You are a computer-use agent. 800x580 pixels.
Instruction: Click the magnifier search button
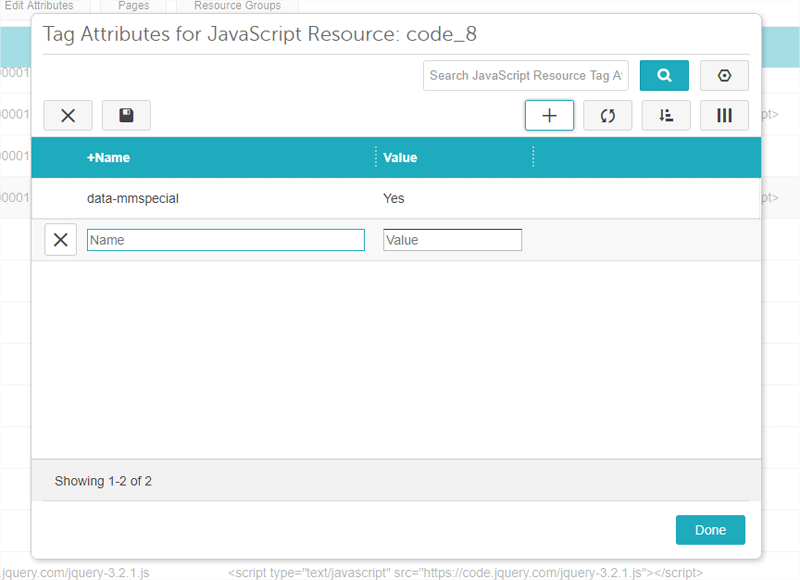coord(664,75)
